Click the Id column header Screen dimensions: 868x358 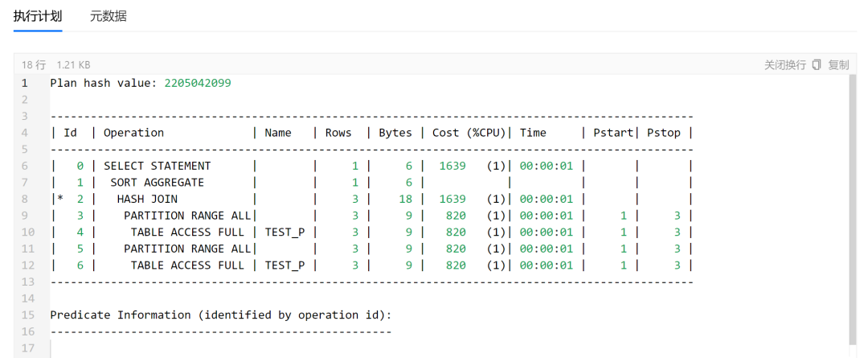pos(70,133)
